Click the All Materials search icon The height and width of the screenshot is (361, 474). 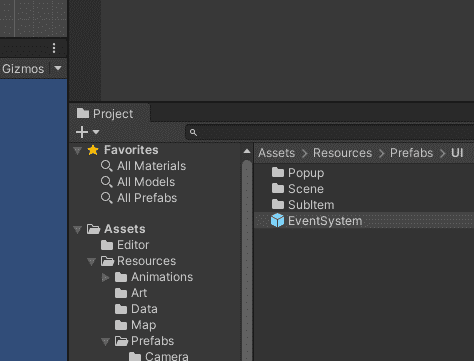pyautogui.click(x=106, y=166)
